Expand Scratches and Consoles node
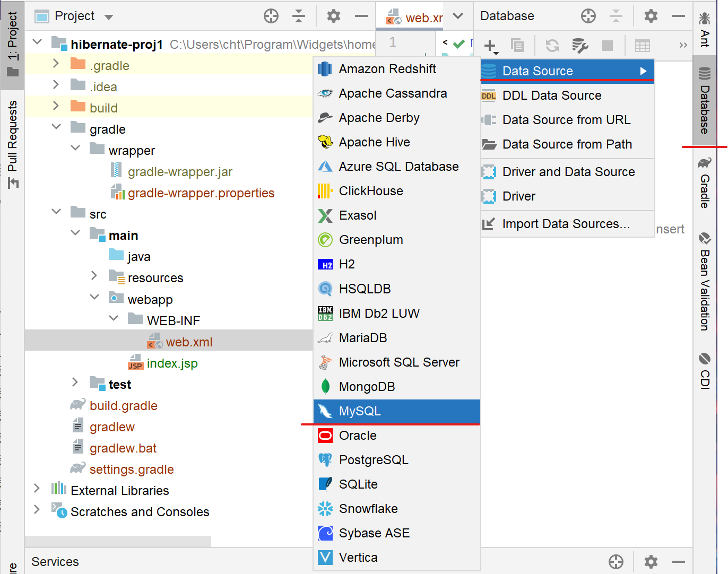Screen dimensions: 728x574 [x=37, y=509]
